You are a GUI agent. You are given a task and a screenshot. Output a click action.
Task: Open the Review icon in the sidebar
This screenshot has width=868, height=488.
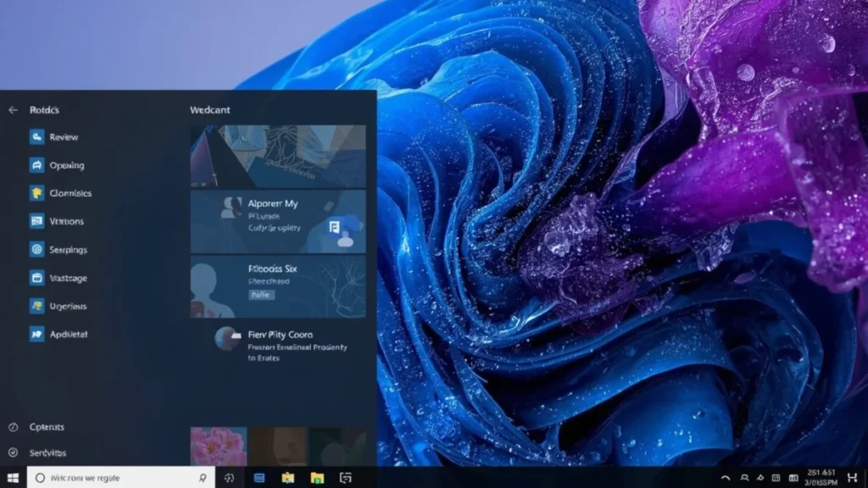tap(37, 136)
